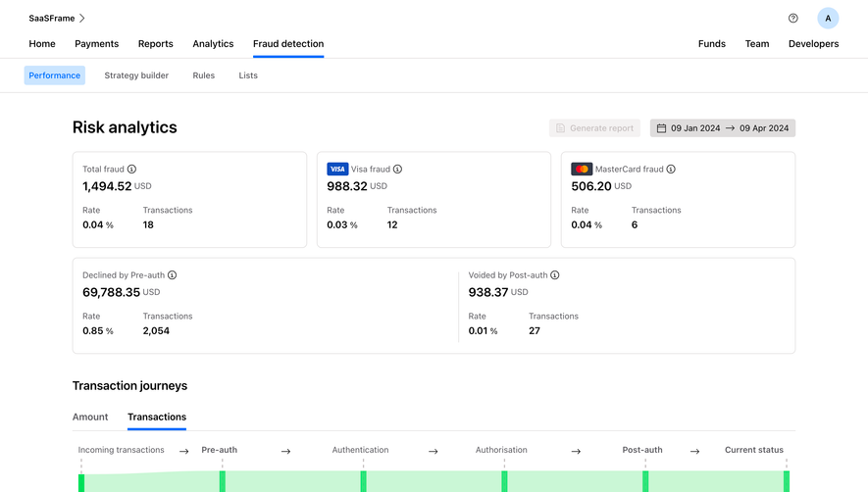This screenshot has height=492, width=868.
Task: Click the info icon beside Declined by Pre-auth
Action: [173, 275]
